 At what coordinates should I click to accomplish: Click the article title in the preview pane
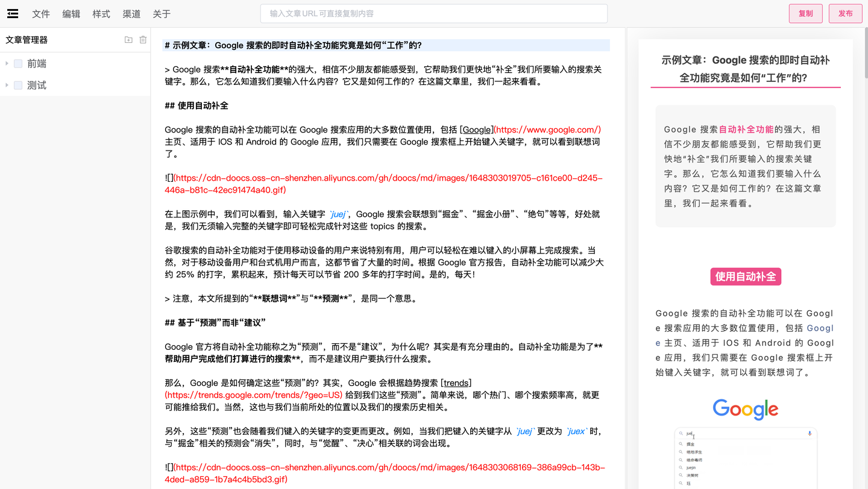[746, 69]
